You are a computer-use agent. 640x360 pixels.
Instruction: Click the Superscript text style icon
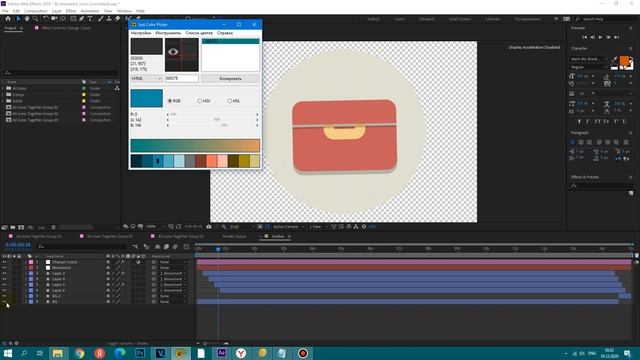click(x=616, y=122)
